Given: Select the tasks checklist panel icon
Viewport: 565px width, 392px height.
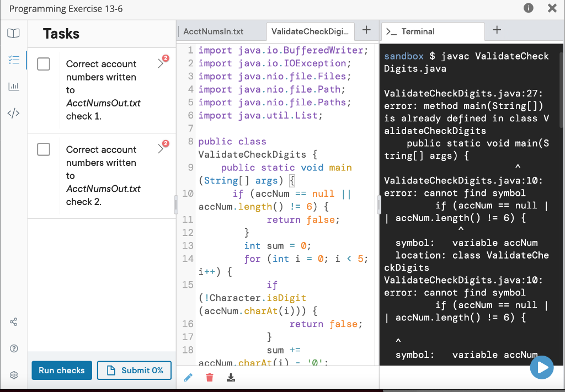Looking at the screenshot, I should tap(13, 60).
